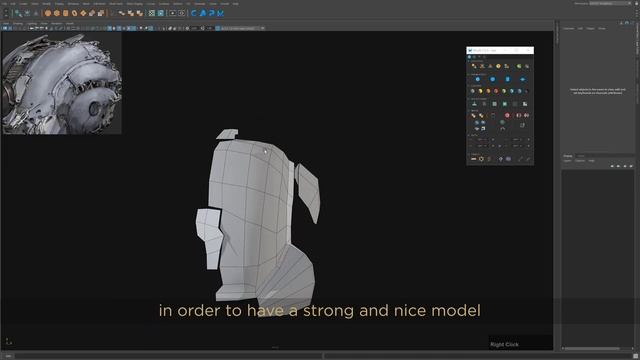640x360 pixels.
Task: Toggle the blue color management icon in panel toolbar
Action: 218,28
